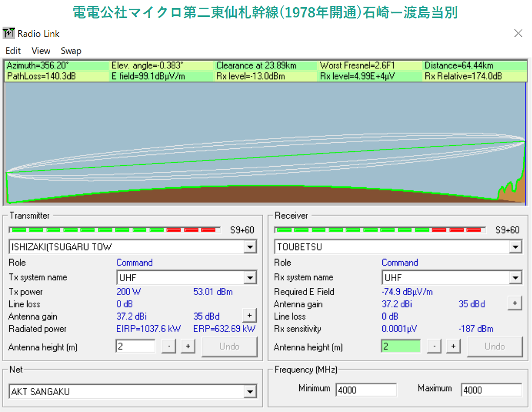Increase receiver antenna height with plus button

click(453, 346)
